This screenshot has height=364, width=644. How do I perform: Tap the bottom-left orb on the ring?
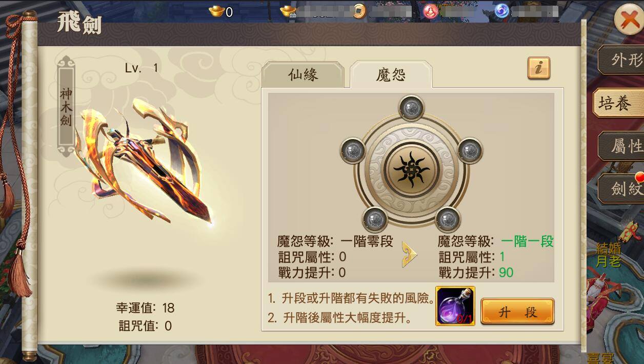point(375,219)
